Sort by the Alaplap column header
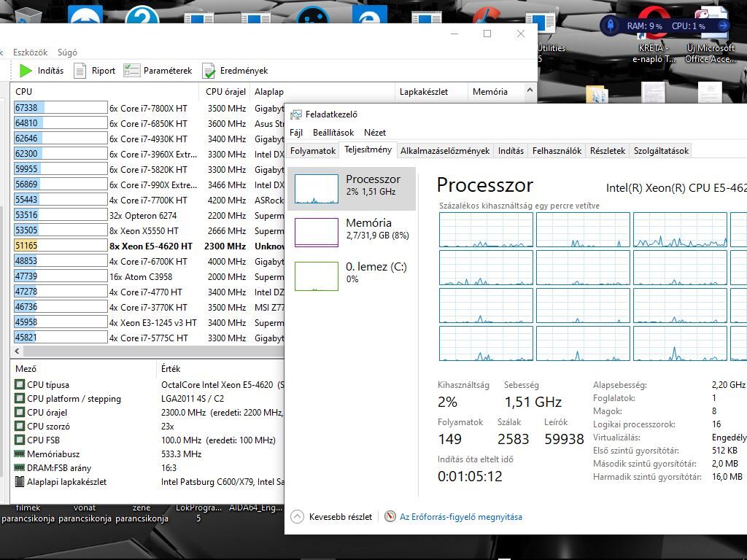 pyautogui.click(x=323, y=91)
